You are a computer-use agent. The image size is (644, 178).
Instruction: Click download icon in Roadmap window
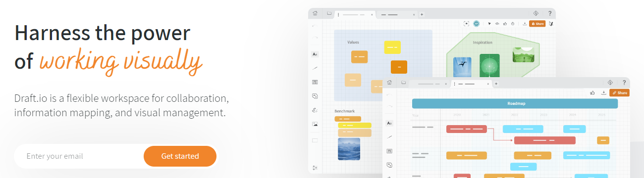(x=603, y=92)
